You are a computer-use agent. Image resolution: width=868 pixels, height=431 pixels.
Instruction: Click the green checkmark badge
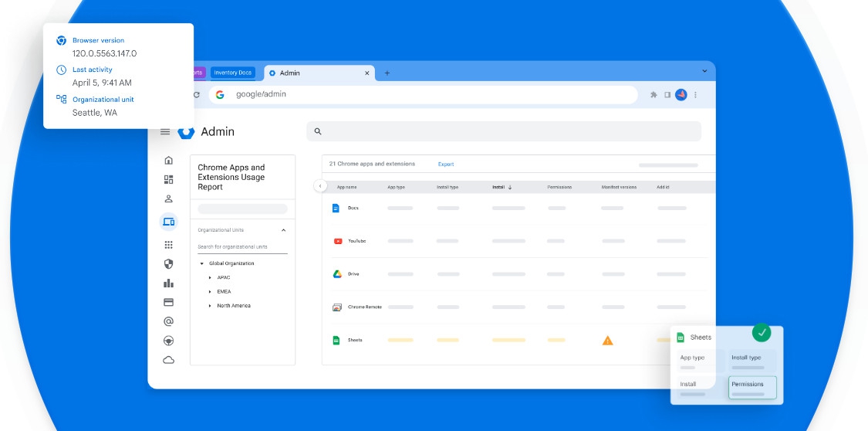tap(762, 332)
